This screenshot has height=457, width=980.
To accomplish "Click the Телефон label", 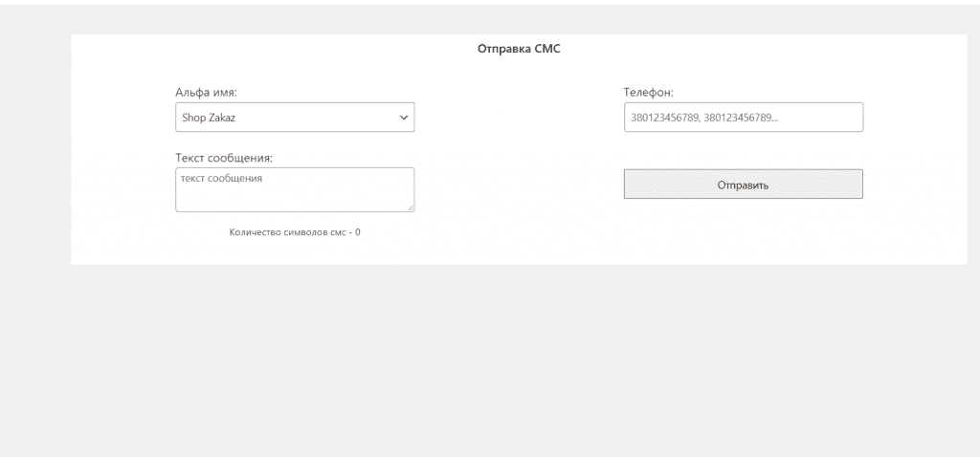I will tap(648, 93).
